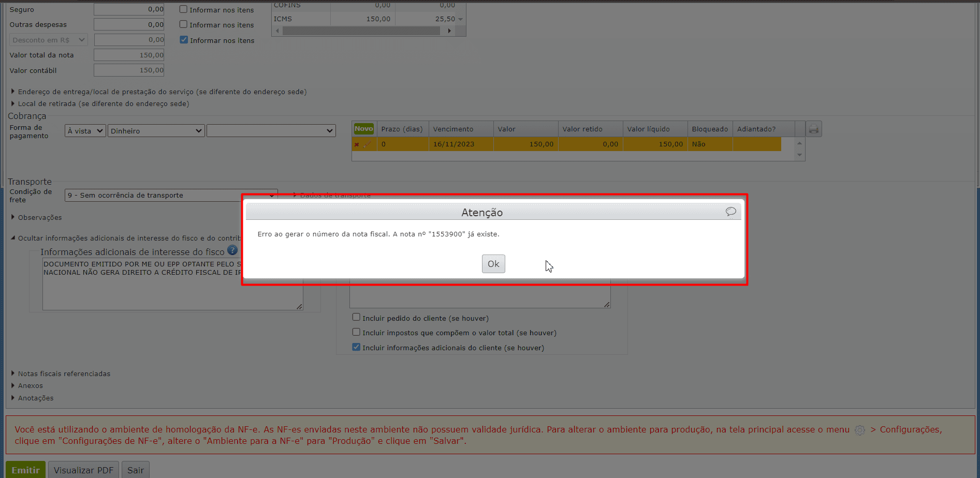Click the speech bubble icon in Atenção dialog
Screen dimensions: 980x478
coord(730,212)
